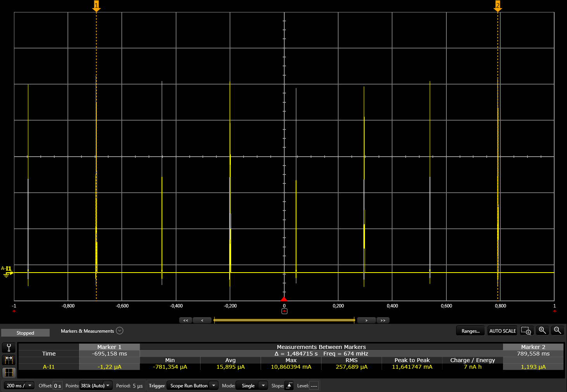Click the A-I1 trace ground reference indicator
This screenshot has width=567, height=392.
pos(7,271)
